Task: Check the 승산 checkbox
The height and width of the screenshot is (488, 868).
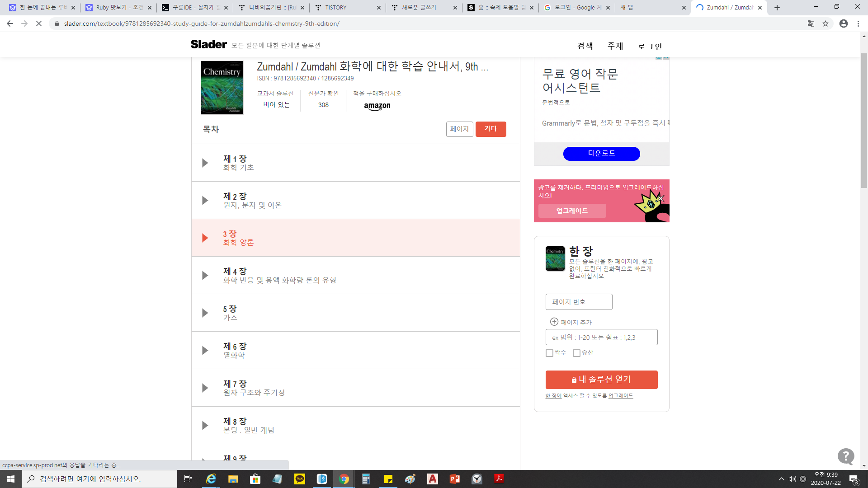Action: (576, 353)
